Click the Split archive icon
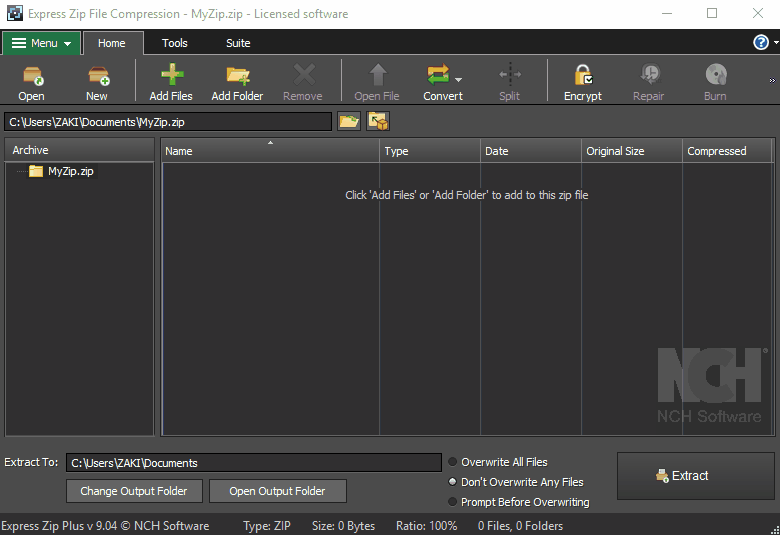Viewport: 780px width, 535px height. (x=510, y=75)
